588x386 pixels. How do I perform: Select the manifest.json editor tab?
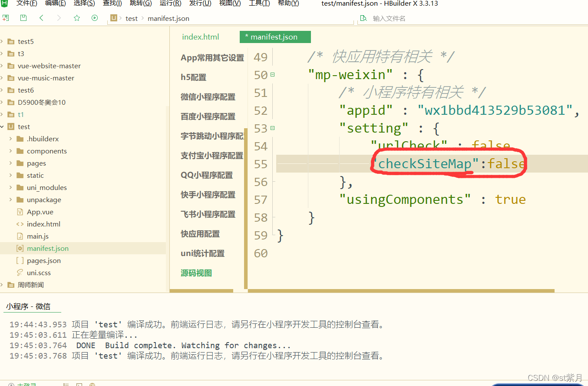pos(275,37)
